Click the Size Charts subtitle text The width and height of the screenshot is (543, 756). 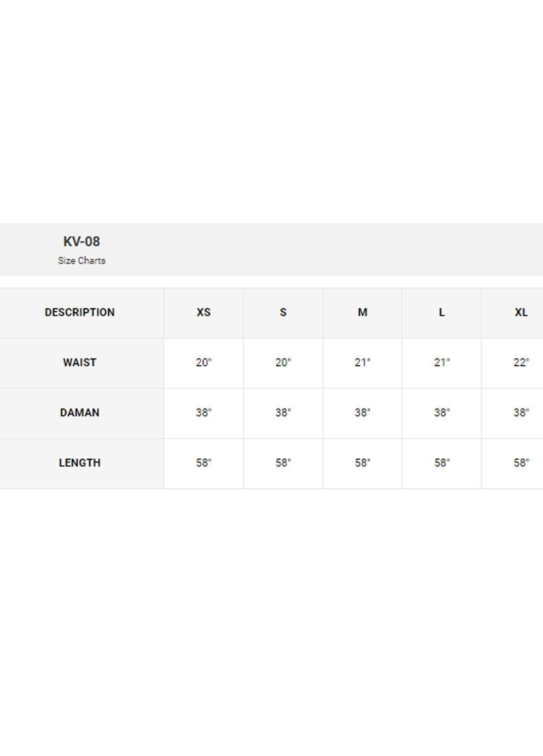point(82,261)
